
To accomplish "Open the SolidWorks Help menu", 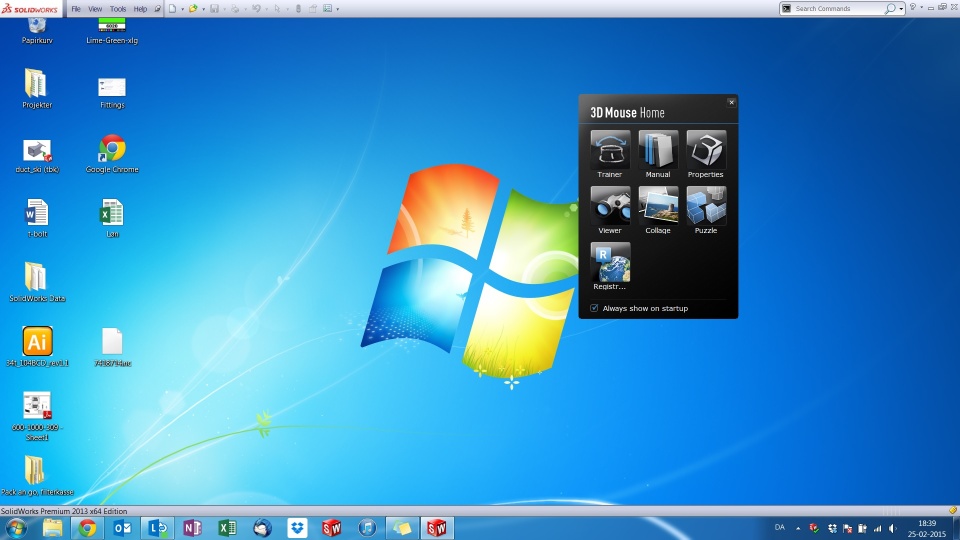I will 140,9.
